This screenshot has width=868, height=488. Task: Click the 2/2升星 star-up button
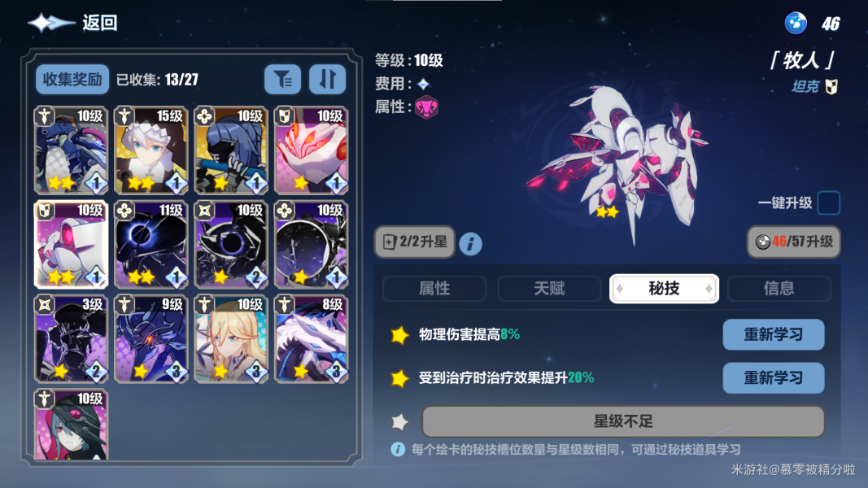pyautogui.click(x=415, y=242)
